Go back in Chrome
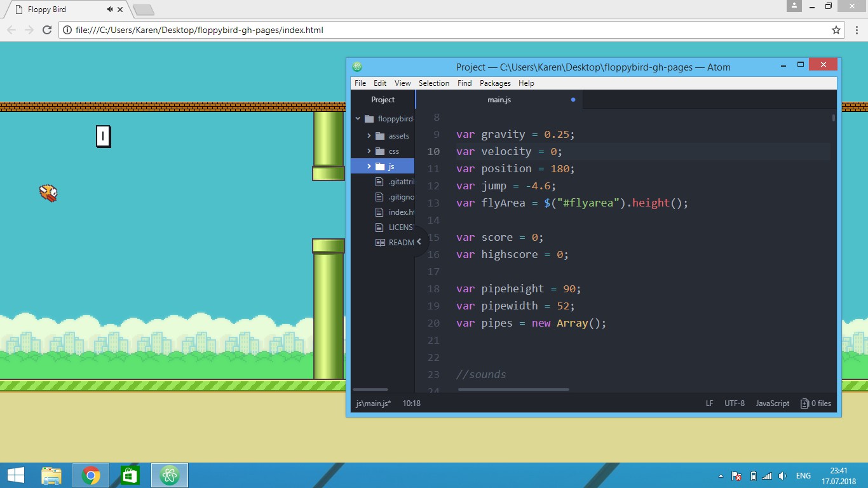868x488 pixels. coord(12,30)
